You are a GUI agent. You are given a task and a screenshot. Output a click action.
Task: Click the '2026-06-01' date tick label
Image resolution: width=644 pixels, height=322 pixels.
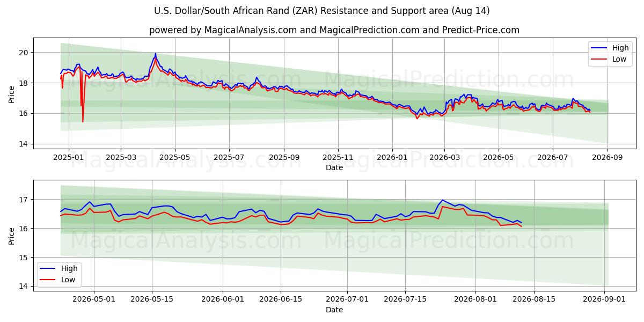[223, 300]
